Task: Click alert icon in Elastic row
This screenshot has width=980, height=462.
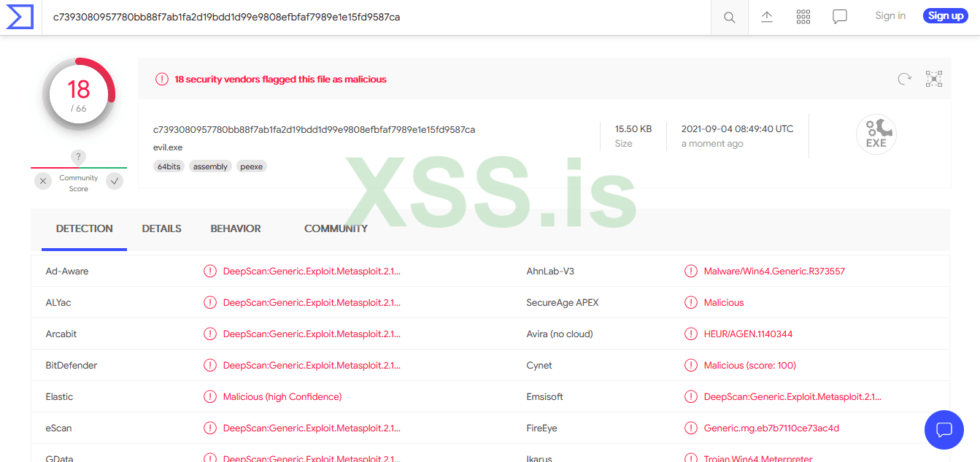Action: click(x=210, y=397)
